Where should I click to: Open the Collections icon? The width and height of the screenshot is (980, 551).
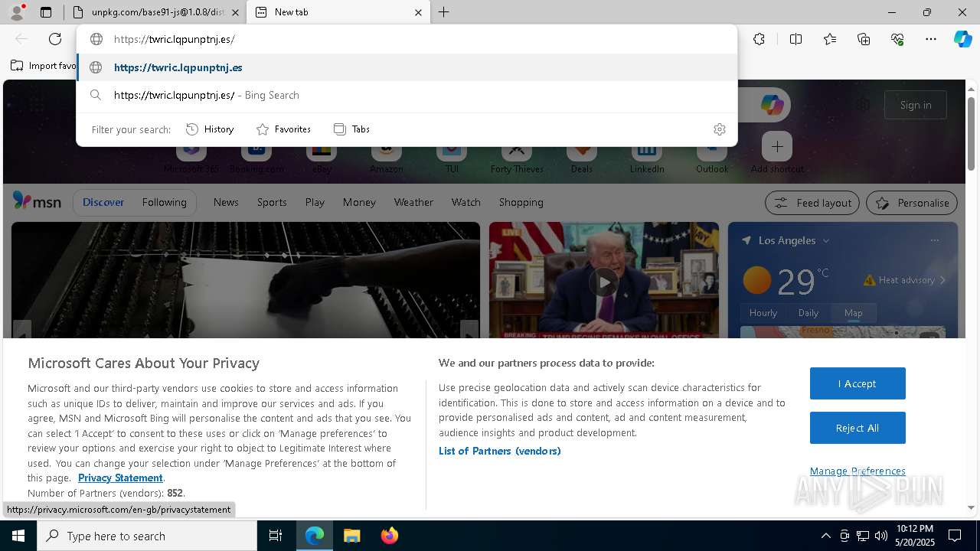864,39
